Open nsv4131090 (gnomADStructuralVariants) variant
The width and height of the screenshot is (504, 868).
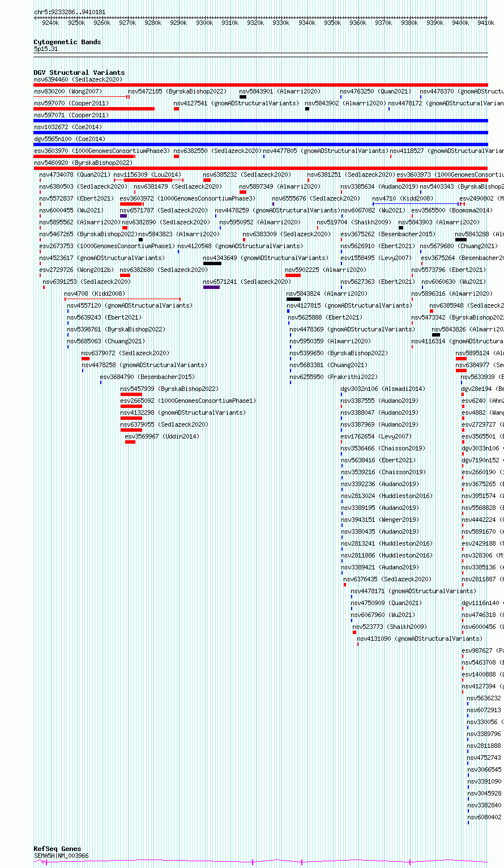click(420, 639)
